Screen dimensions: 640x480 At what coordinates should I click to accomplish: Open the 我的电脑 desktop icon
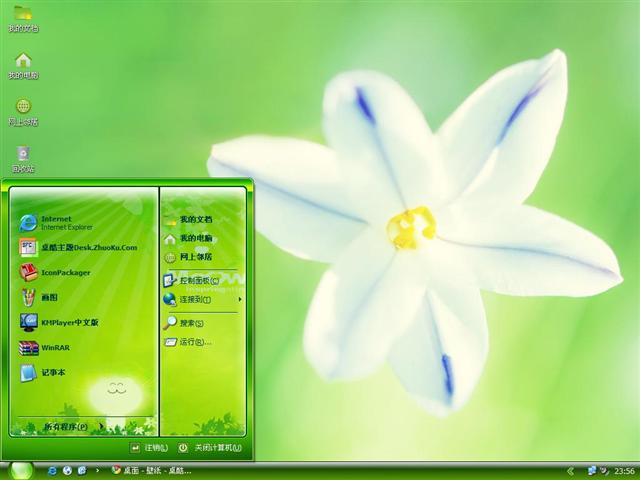23,66
